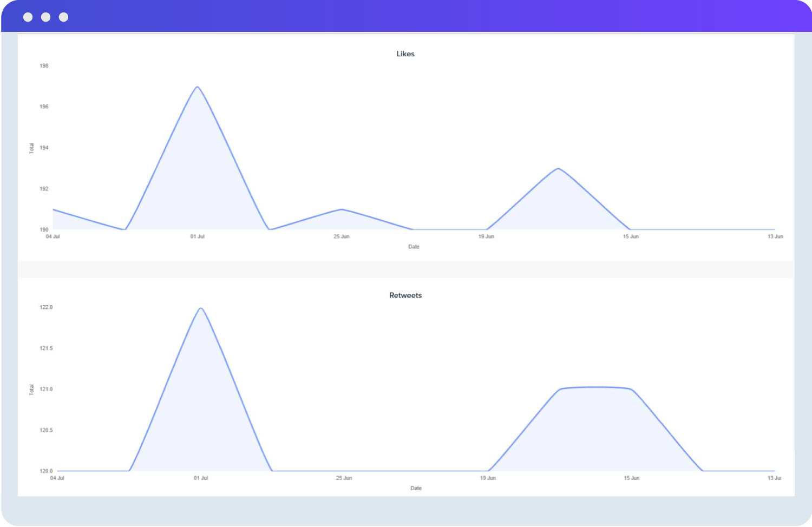The height and width of the screenshot is (527, 812).
Task: Click 04 Jul label under Likes chart
Action: click(x=53, y=236)
